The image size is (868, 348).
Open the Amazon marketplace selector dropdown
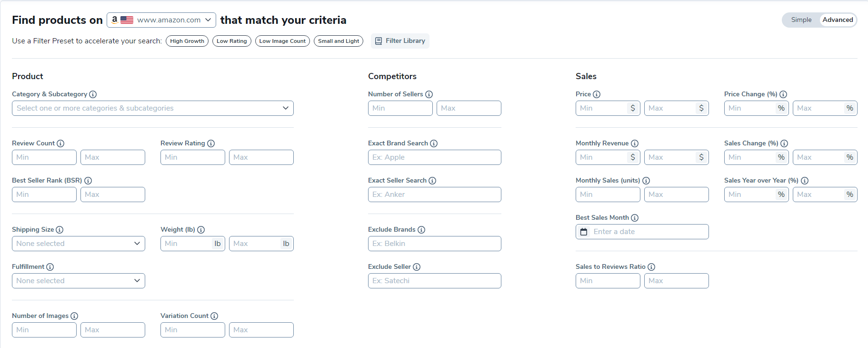(161, 20)
